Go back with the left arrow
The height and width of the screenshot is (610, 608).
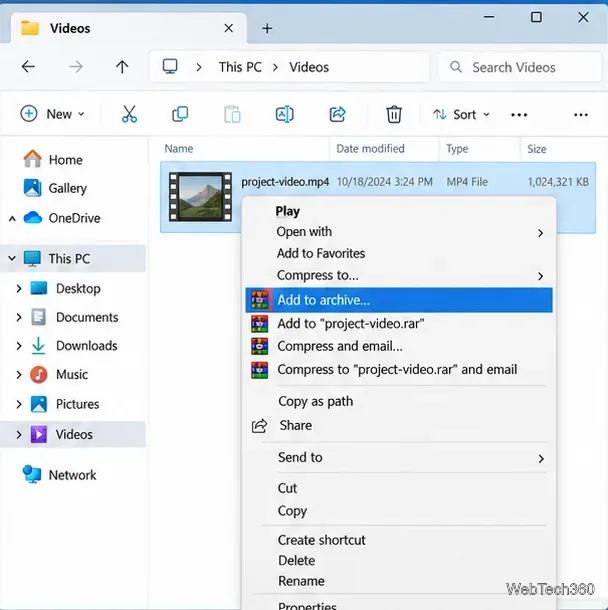coord(28,67)
